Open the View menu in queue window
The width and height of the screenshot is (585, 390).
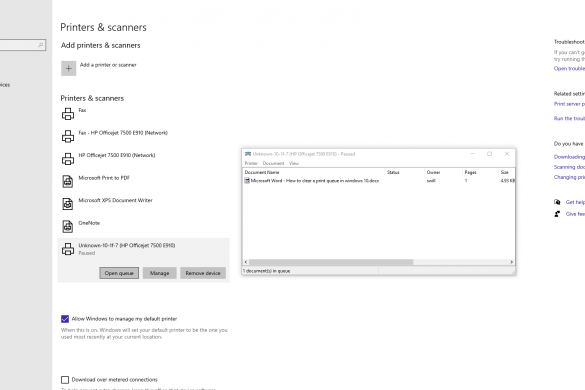(x=294, y=163)
